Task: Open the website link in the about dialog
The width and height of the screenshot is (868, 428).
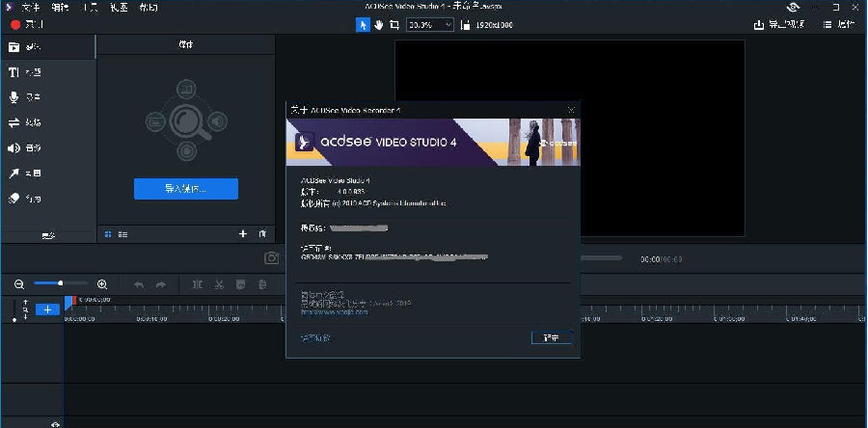Action: pos(335,312)
